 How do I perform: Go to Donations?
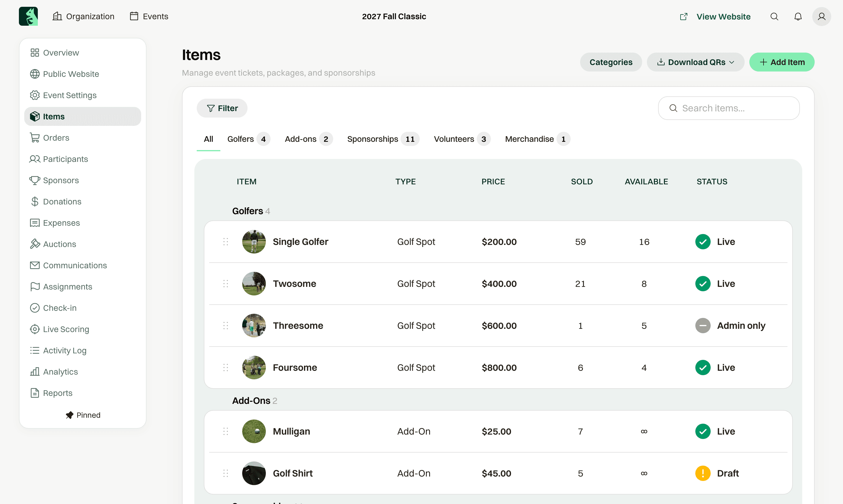tap(82, 201)
